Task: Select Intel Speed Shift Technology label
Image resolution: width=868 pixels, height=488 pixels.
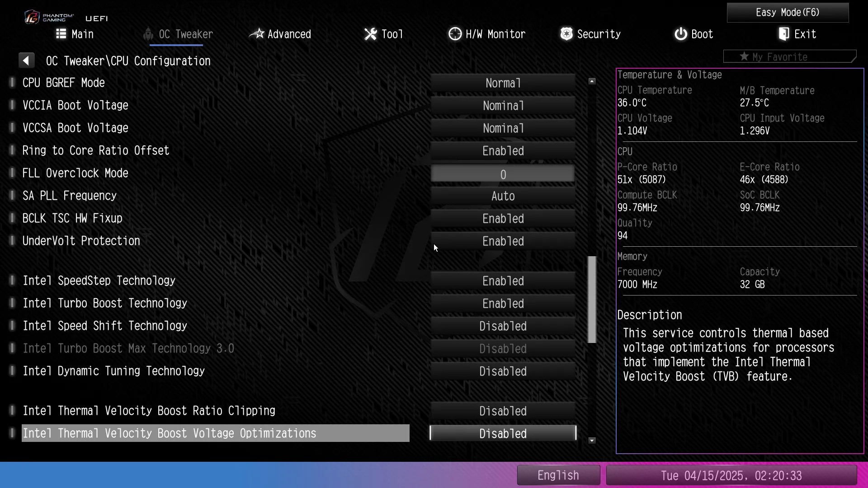Action: coord(105,326)
